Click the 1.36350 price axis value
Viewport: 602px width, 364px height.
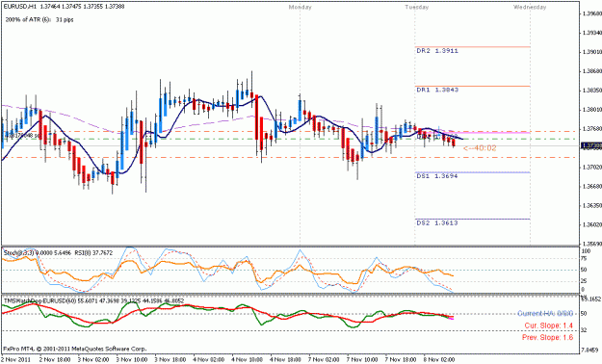(x=591, y=205)
